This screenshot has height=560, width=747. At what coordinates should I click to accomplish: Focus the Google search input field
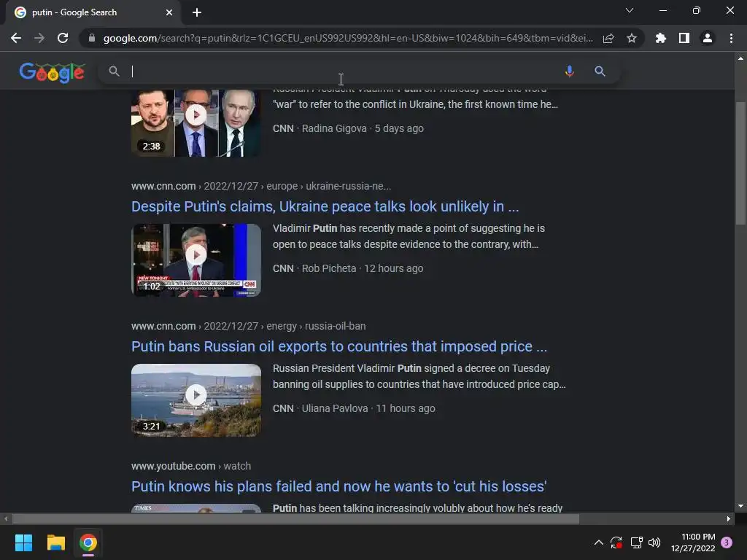point(343,71)
